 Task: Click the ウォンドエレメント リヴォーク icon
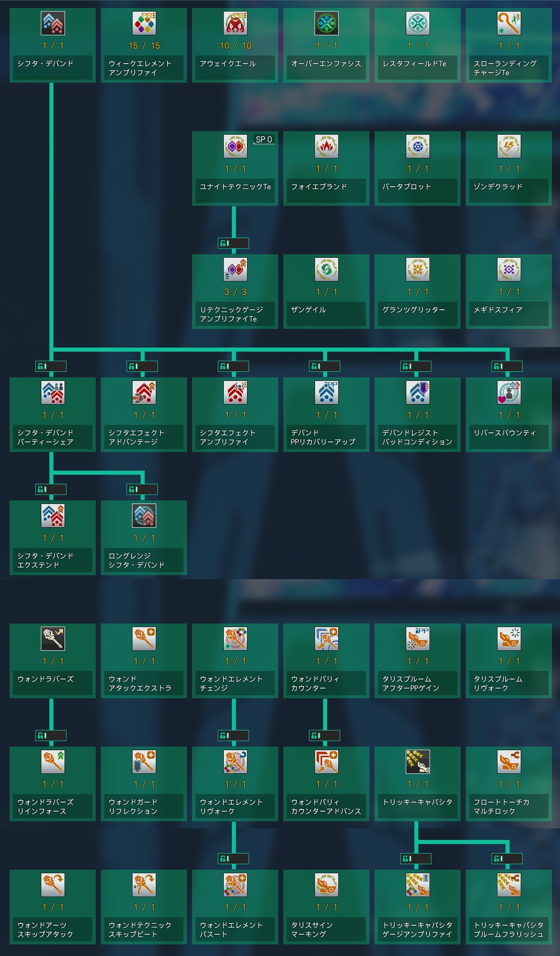pyautogui.click(x=235, y=762)
